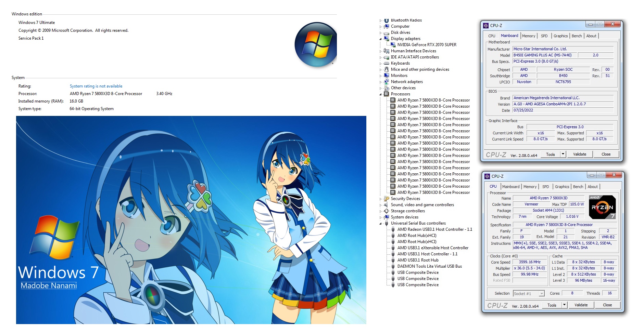Click the Core Speed value 3599.16 MHz
The width and height of the screenshot is (644, 334).
[529, 262]
